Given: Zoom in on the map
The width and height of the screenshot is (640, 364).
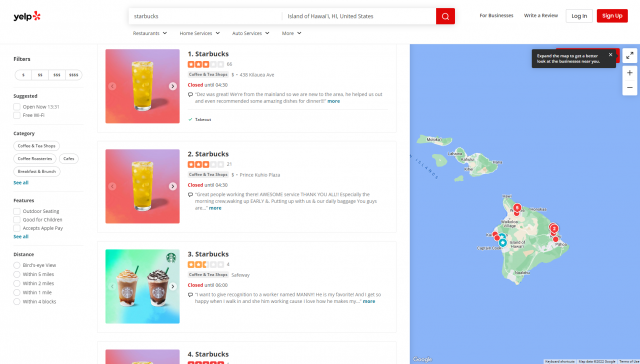Looking at the screenshot, I should 630,73.
